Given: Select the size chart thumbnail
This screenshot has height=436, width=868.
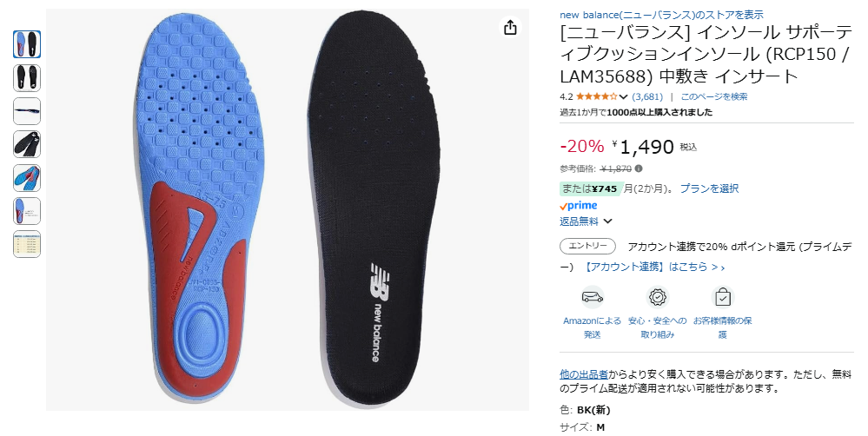Looking at the screenshot, I should click(27, 243).
